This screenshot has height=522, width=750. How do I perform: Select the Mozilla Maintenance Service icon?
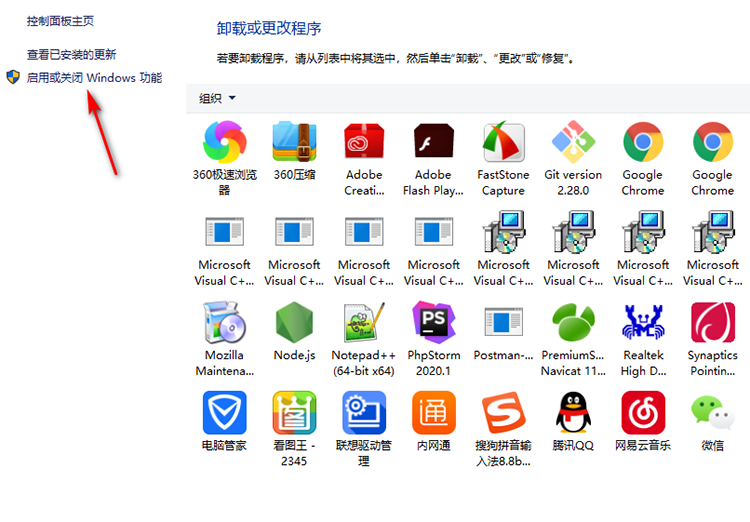(x=224, y=322)
